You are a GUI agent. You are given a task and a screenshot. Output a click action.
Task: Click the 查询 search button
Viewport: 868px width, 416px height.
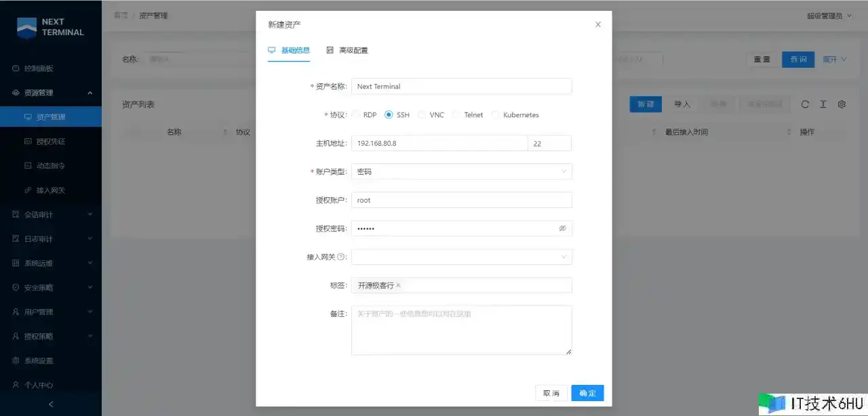799,60
